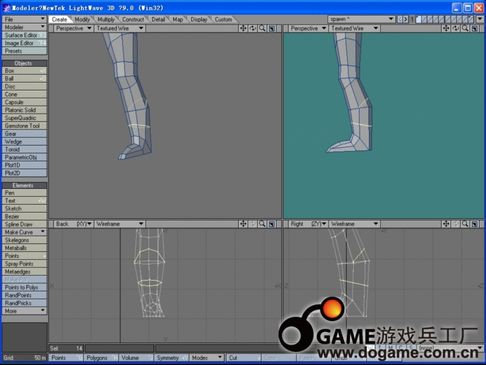The image size is (486, 365).
Task: Select layer 1 in the layer bank
Action: (418, 19)
